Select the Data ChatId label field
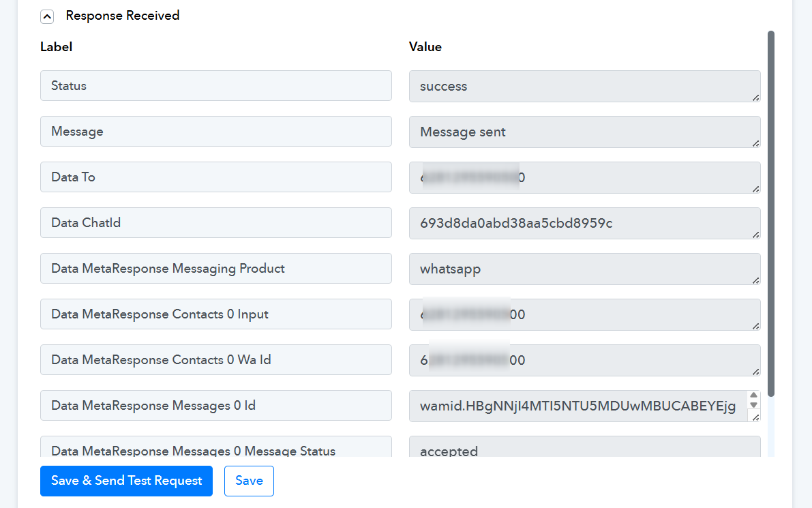The height and width of the screenshot is (508, 812). [215, 223]
